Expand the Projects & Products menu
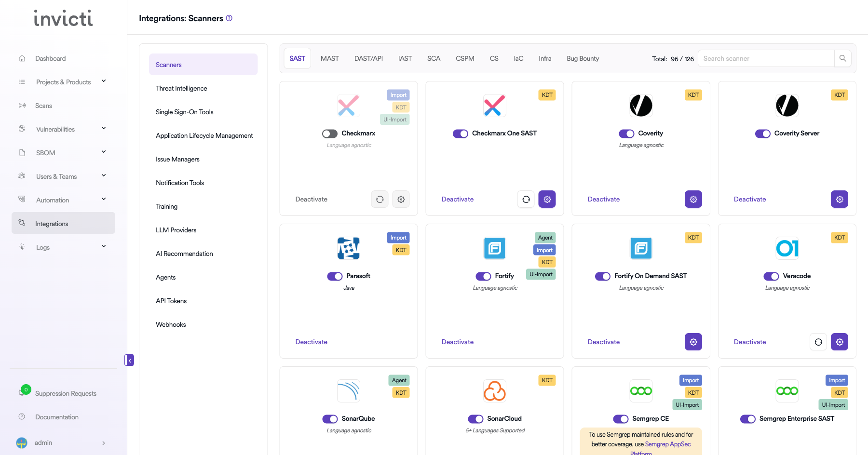The image size is (868, 455). tap(104, 81)
